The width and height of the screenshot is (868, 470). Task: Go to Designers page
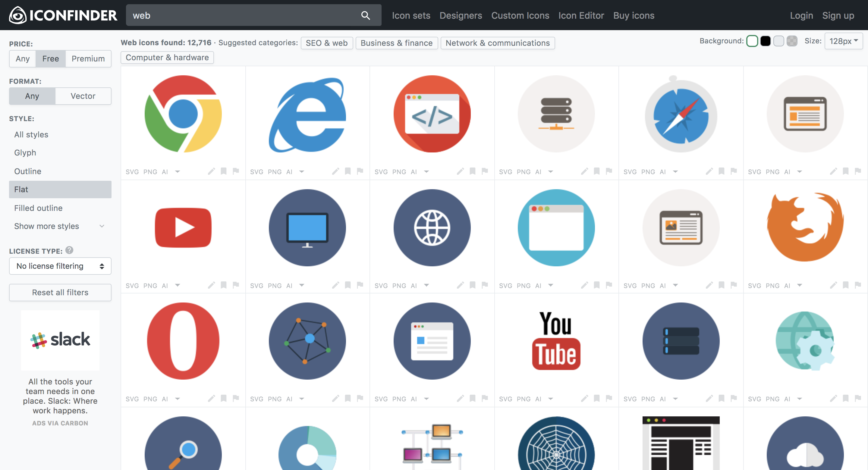461,15
